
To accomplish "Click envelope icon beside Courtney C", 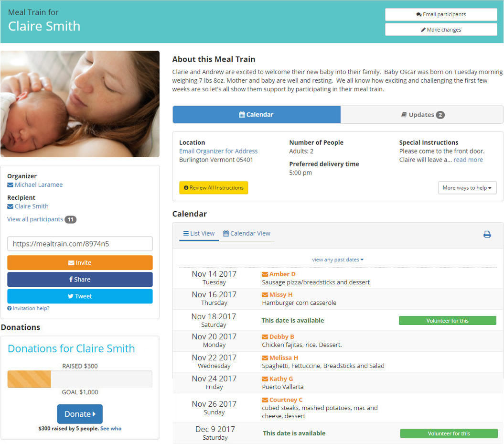I will pos(265,400).
